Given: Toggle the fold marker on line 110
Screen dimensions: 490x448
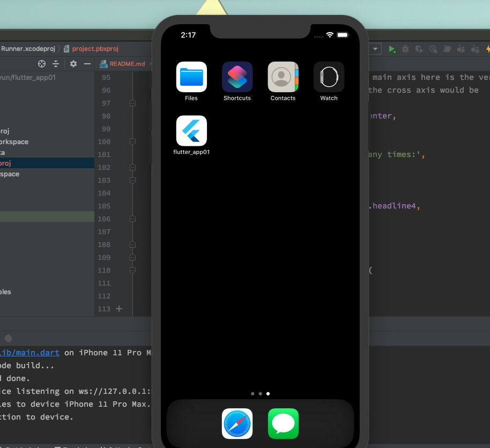Looking at the screenshot, I should (132, 270).
